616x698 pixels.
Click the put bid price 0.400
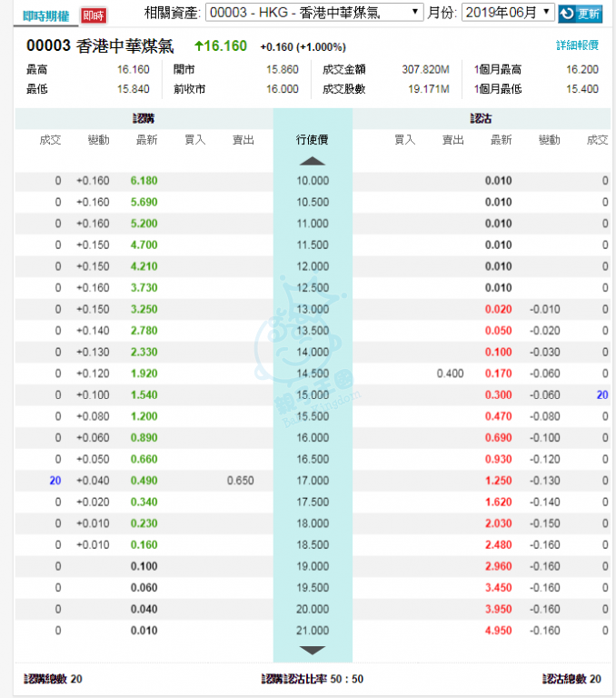tap(450, 374)
